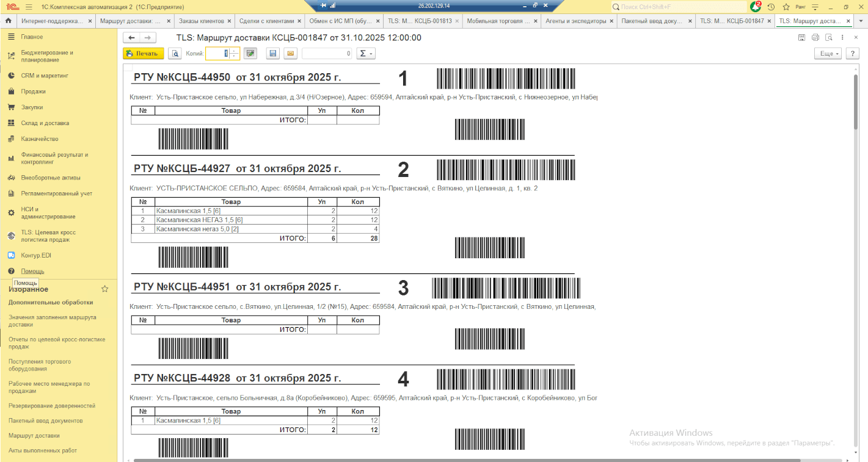The image size is (868, 462).
Task: Open the Еще dropdown menu
Action: point(828,54)
